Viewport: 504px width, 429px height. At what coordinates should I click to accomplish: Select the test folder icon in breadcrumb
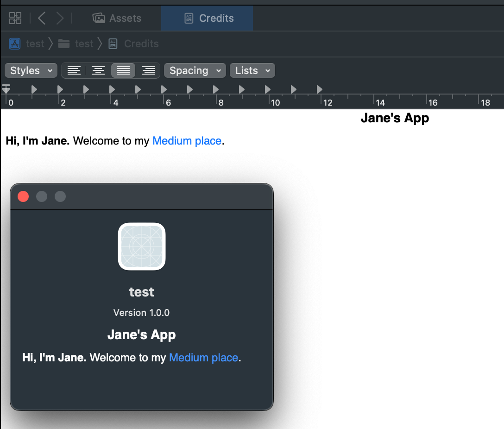tap(63, 43)
